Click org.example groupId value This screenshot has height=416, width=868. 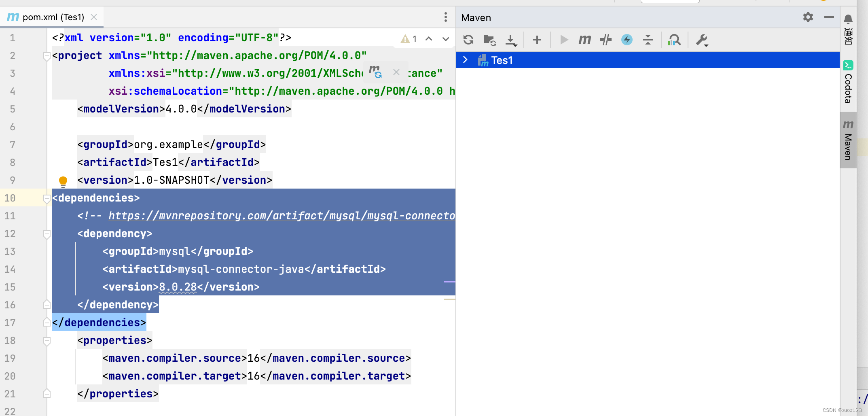coord(168,144)
